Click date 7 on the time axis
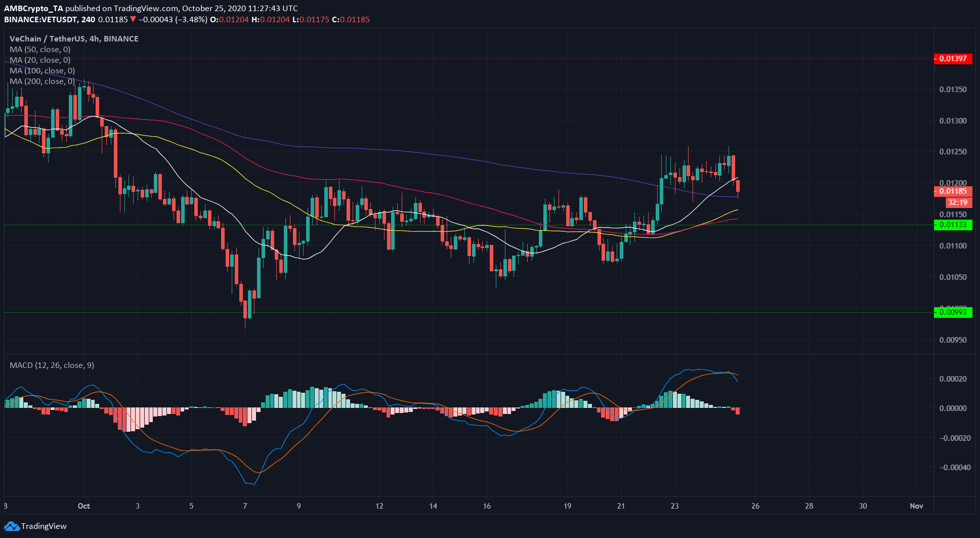 245,506
